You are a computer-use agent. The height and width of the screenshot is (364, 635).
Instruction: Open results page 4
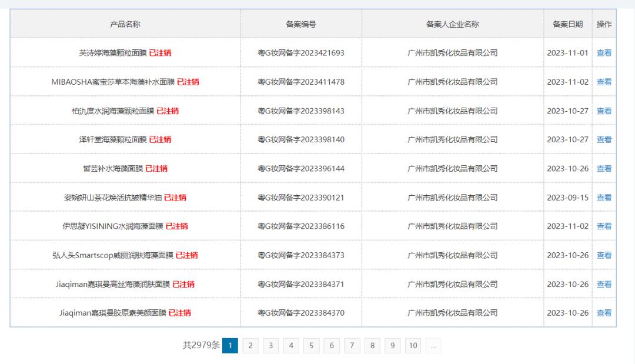click(291, 345)
